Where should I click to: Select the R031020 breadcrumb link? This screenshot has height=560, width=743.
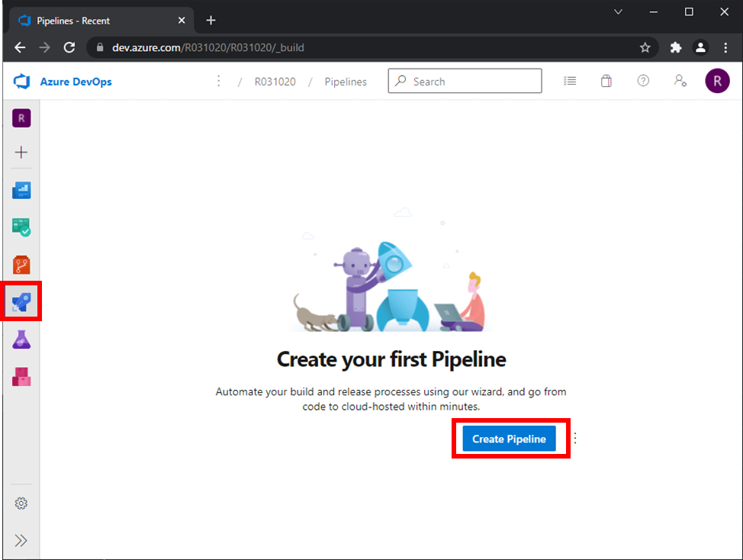pyautogui.click(x=275, y=82)
